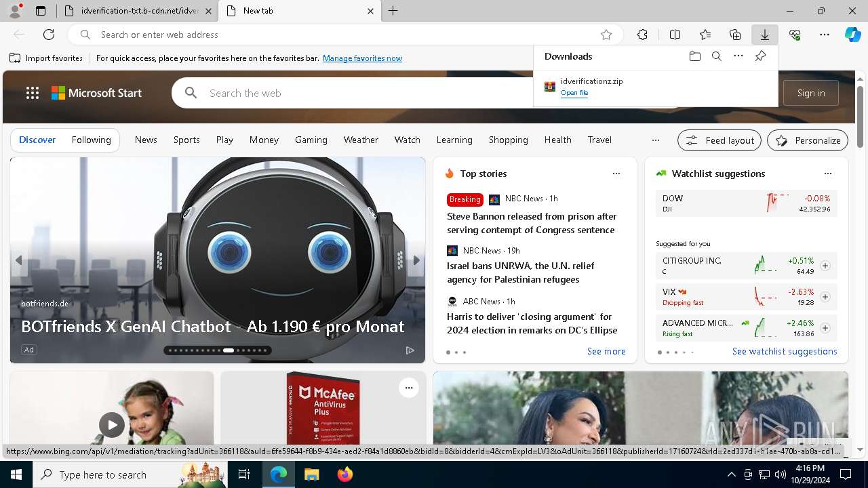The height and width of the screenshot is (488, 868).
Task: Open Feed layout options
Action: coord(719,140)
